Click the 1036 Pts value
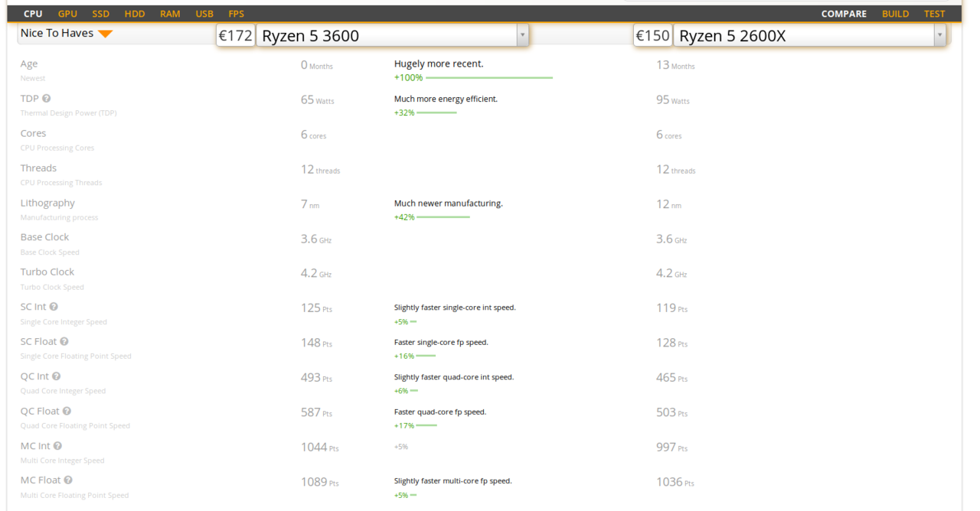The image size is (980, 511). [x=675, y=482]
